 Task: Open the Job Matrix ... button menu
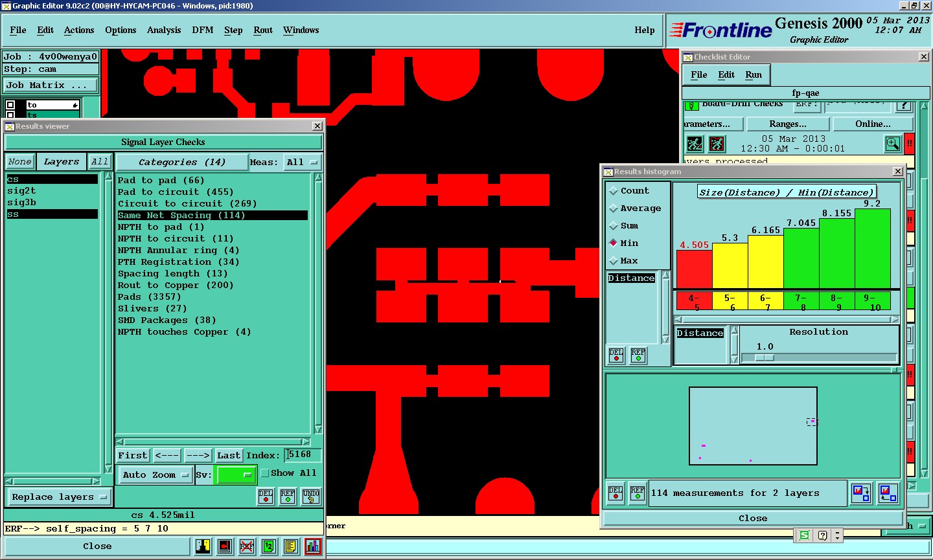point(51,85)
